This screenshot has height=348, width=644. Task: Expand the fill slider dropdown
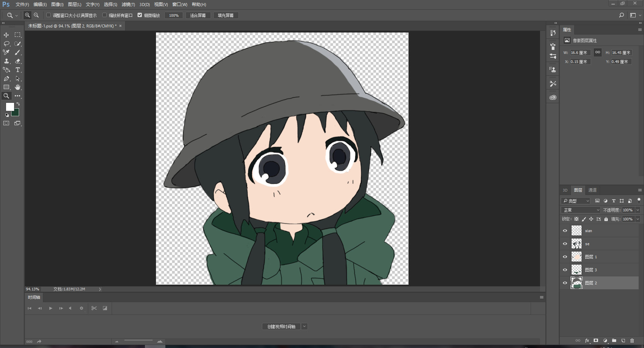pyautogui.click(x=638, y=219)
